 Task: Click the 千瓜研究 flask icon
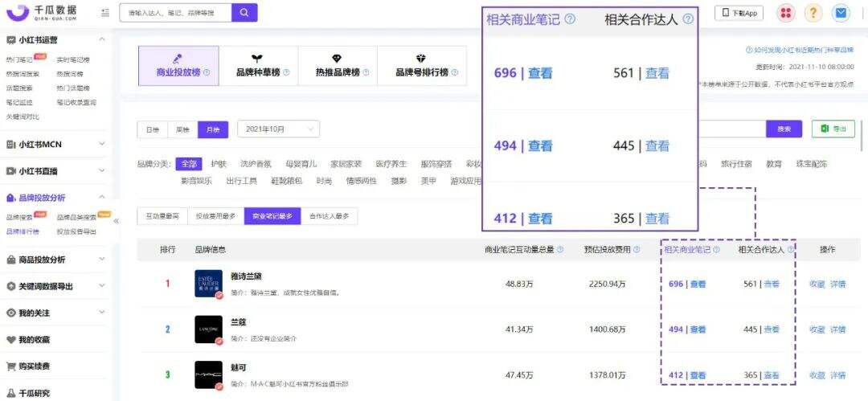point(10,393)
